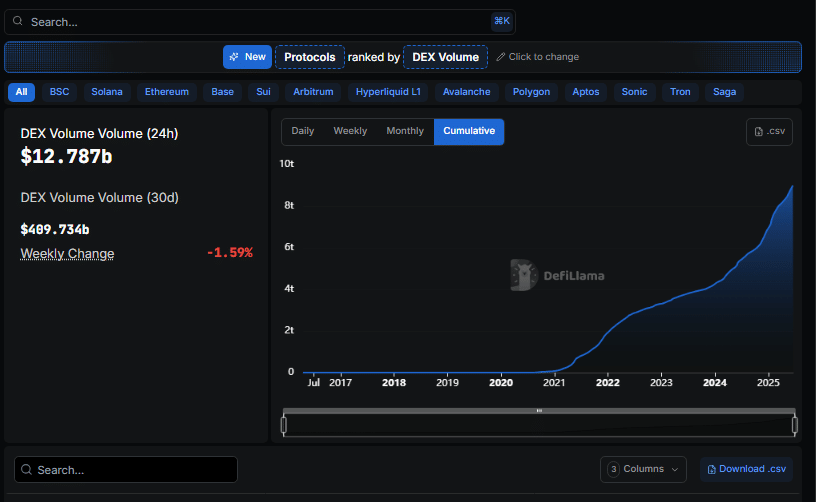Screen dimensions: 816x502
Task: Filter by Solana chain
Action: click(x=107, y=92)
